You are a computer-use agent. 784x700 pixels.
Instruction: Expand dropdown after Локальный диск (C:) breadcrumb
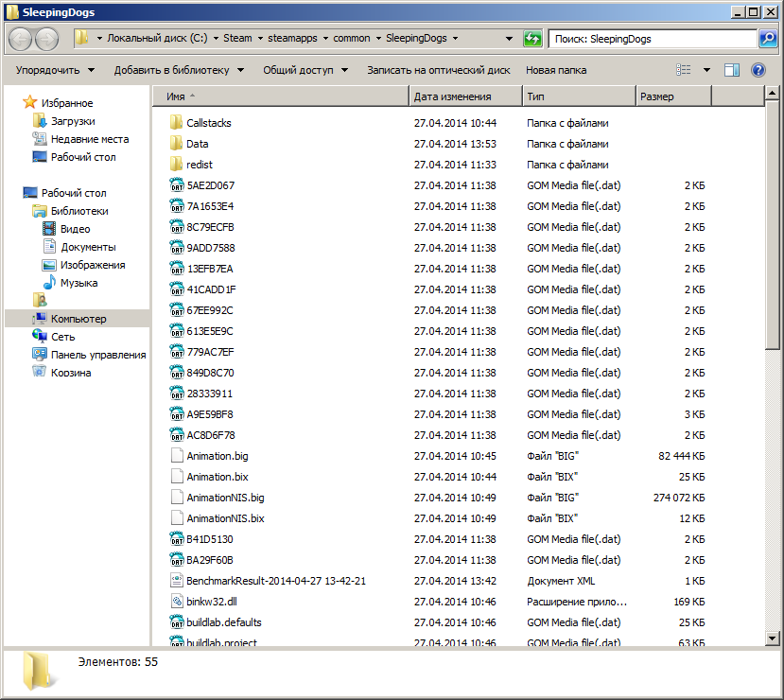click(216, 39)
